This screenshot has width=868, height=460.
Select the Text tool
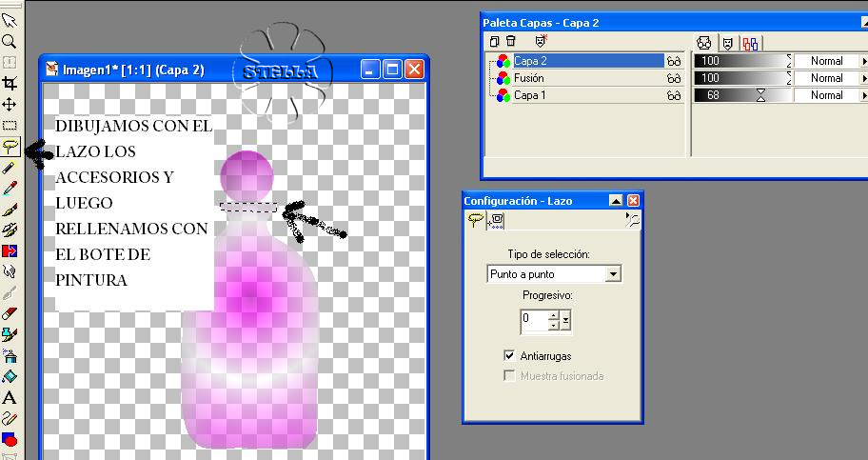(x=10, y=397)
